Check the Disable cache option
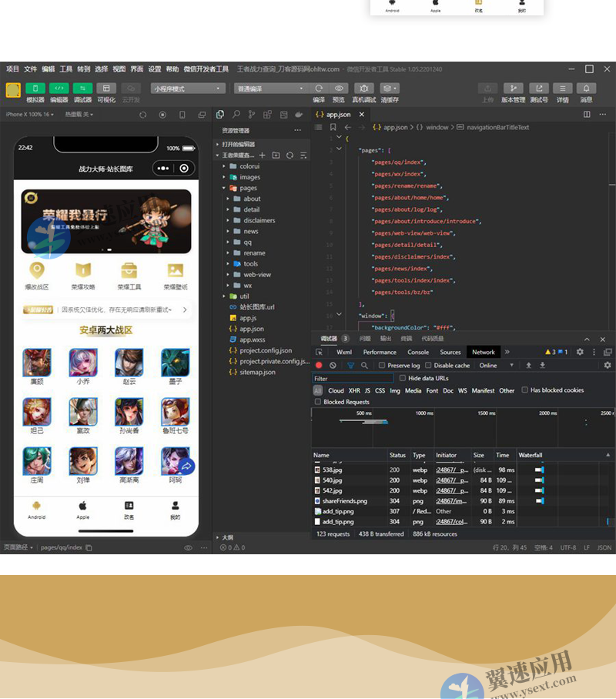Viewport: 616px width, 699px height. click(428, 365)
